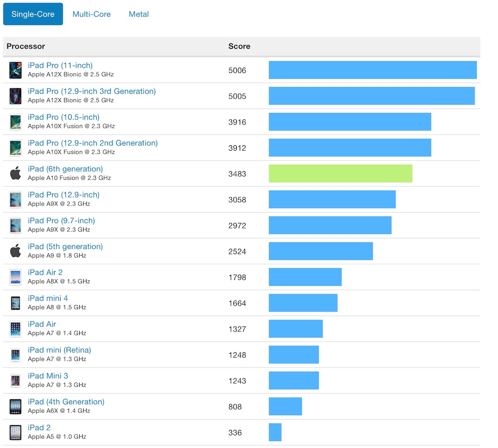Click the iPad Air device thumbnail
This screenshot has width=498, height=448.
[15, 329]
